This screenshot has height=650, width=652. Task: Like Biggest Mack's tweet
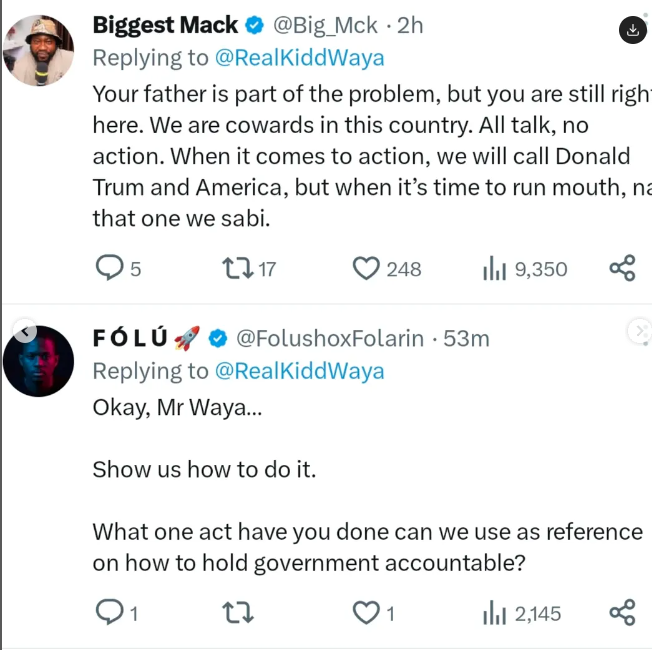click(368, 268)
